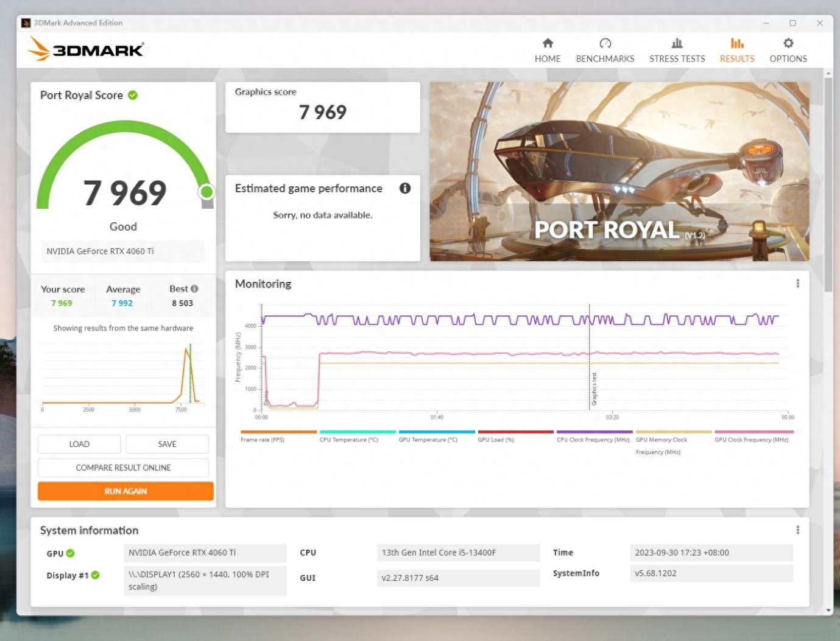Viewport: 840px width, 641px height.
Task: Click the SAVE button
Action: [x=167, y=444]
